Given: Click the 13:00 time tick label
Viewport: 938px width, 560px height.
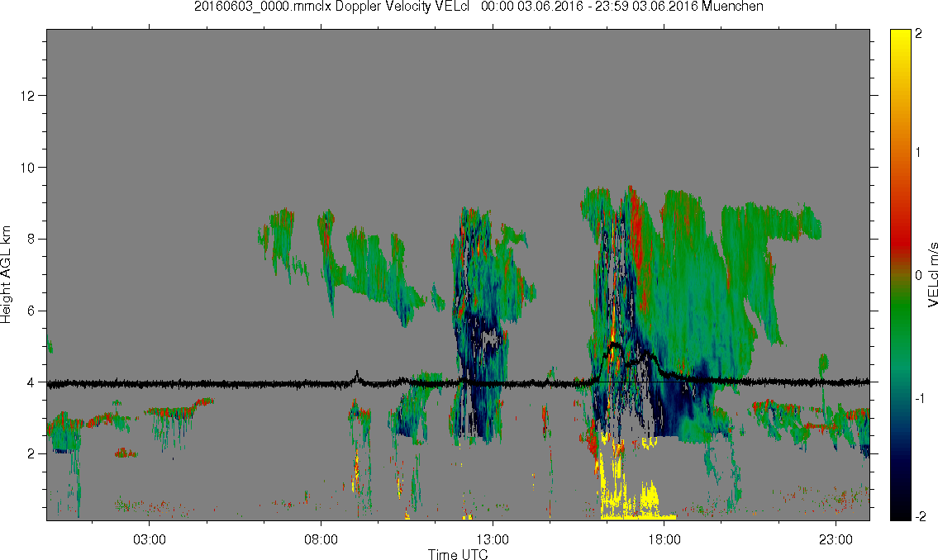Looking at the screenshot, I should (x=493, y=539).
